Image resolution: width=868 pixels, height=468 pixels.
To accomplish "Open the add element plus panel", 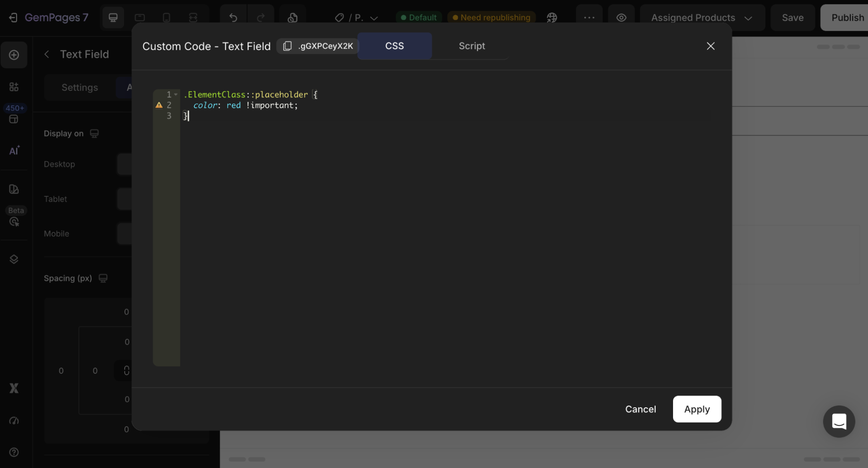I will 14,55.
